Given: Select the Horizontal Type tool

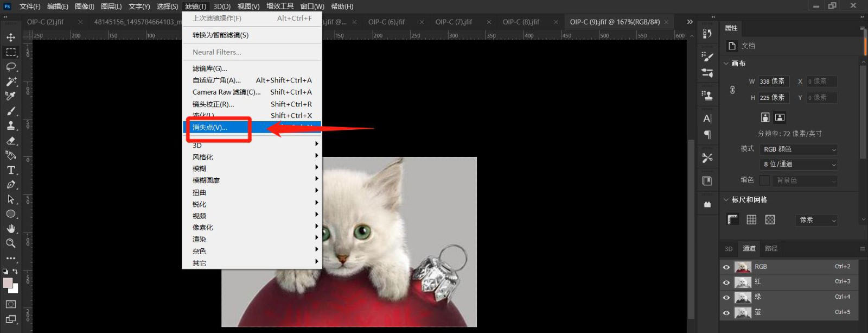Looking at the screenshot, I should [10, 170].
